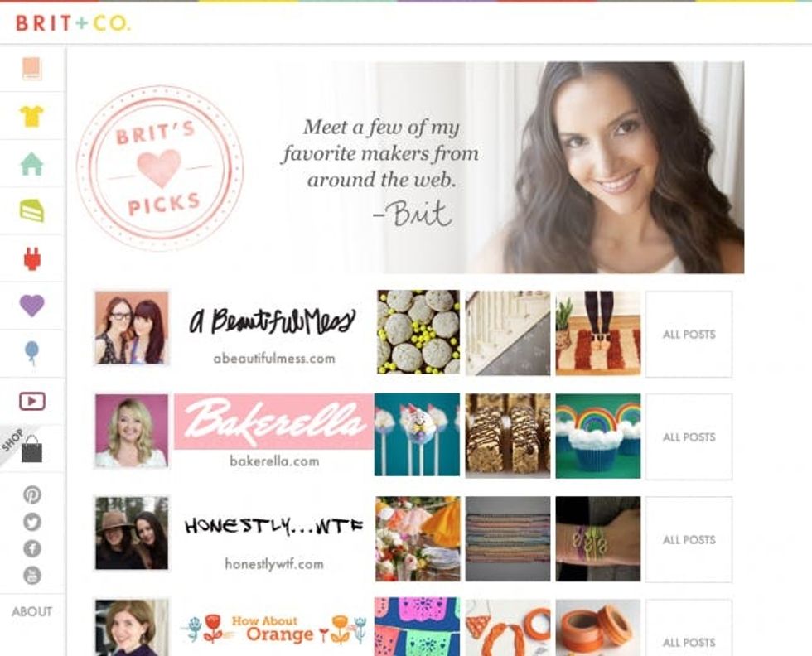Open the video play icon in sidebar
The height and width of the screenshot is (656, 812).
(32, 401)
